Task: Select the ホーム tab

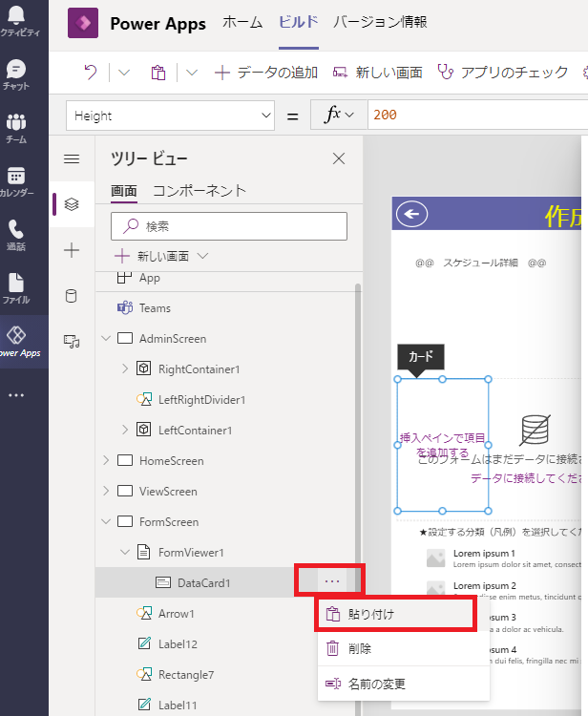Action: point(242,22)
